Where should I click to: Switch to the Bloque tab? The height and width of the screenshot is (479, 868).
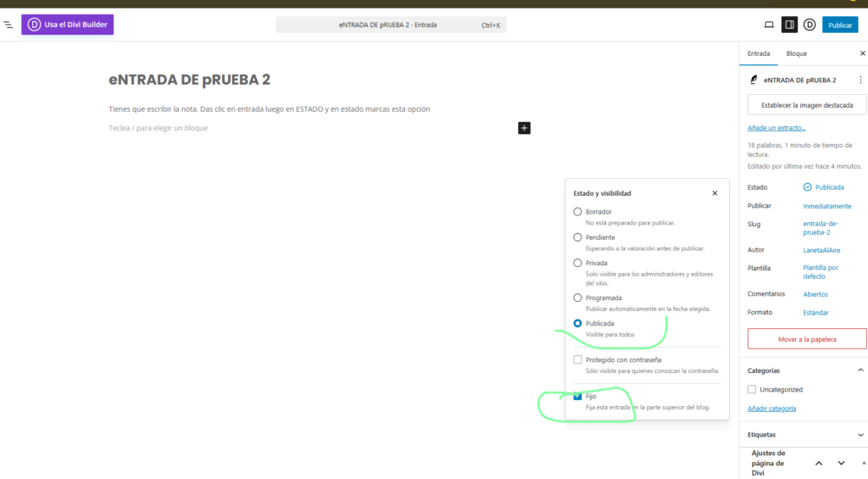(x=796, y=53)
